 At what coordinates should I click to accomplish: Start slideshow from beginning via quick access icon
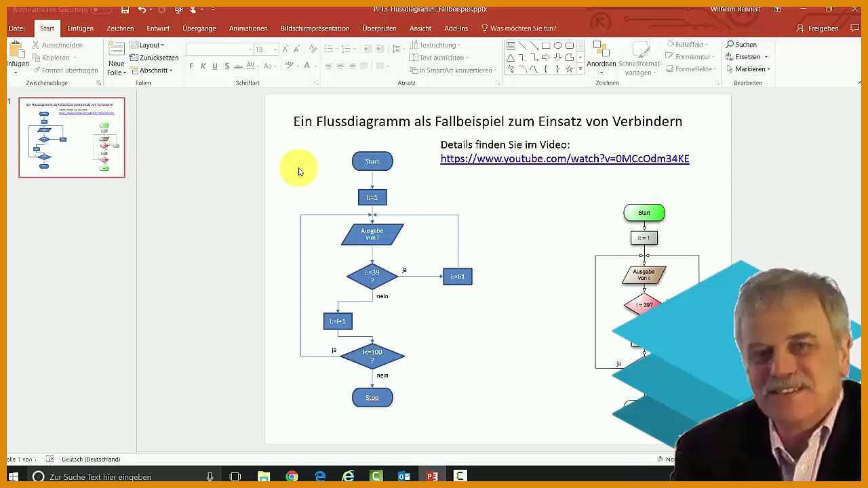pyautogui.click(x=178, y=9)
